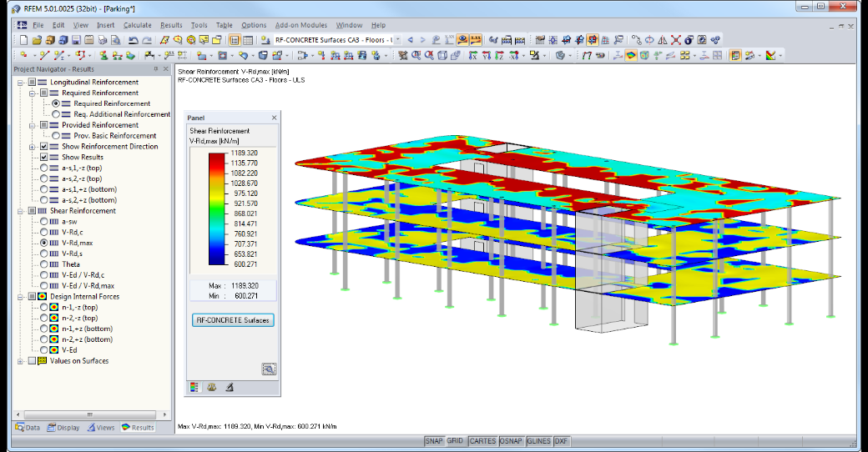Pin the Project Navigator panel
Viewport: 868px width, 452px height.
coord(155,69)
